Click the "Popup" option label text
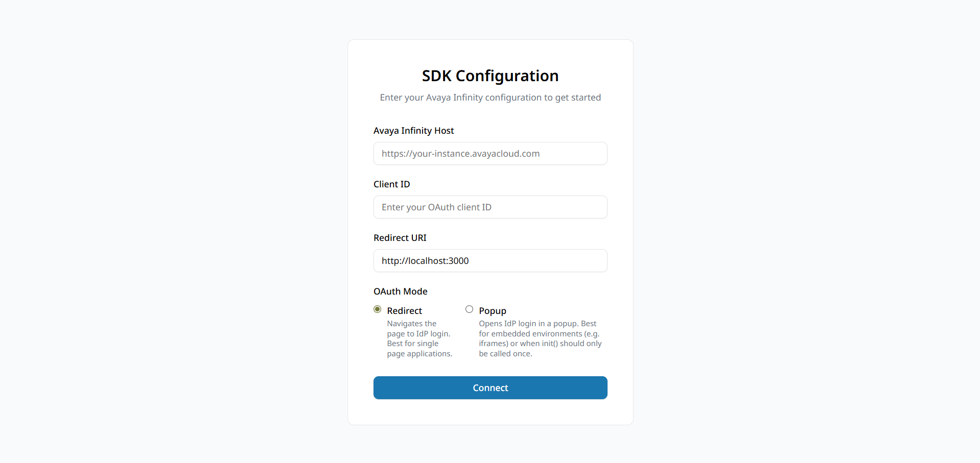The width and height of the screenshot is (980, 463). 493,311
